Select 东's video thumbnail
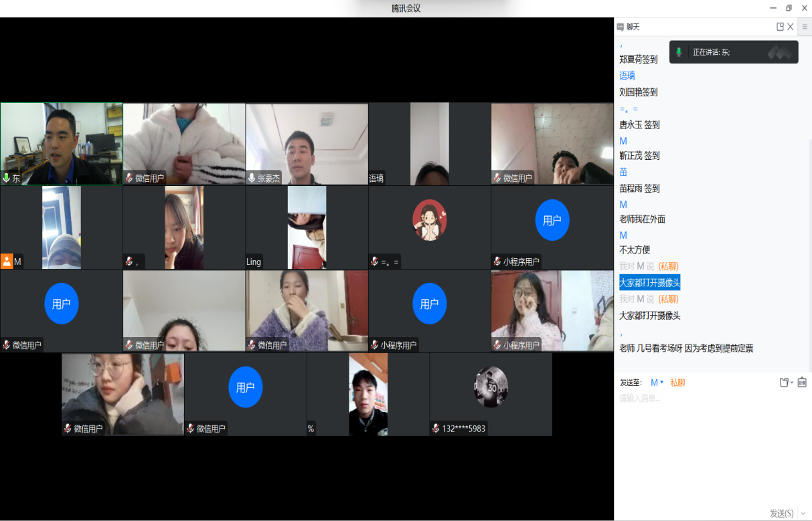The image size is (812, 521). coord(62,144)
